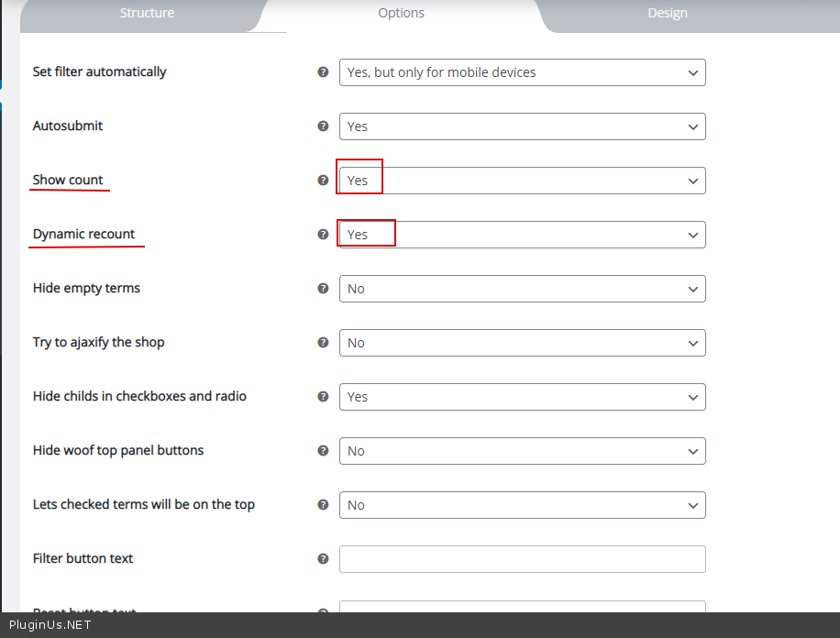The height and width of the screenshot is (638, 840).
Task: Click help icon for Hide empty terms
Action: (323, 288)
